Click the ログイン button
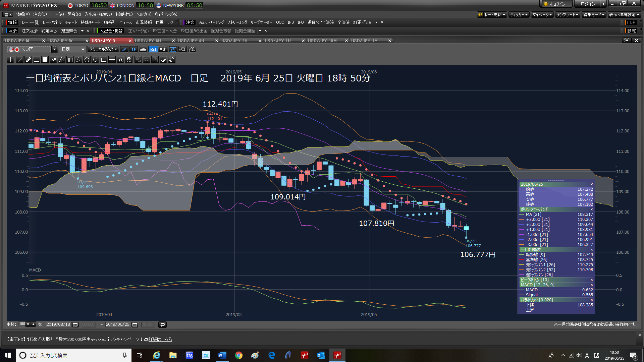Viewport: 644px width, 362px height. click(588, 4)
